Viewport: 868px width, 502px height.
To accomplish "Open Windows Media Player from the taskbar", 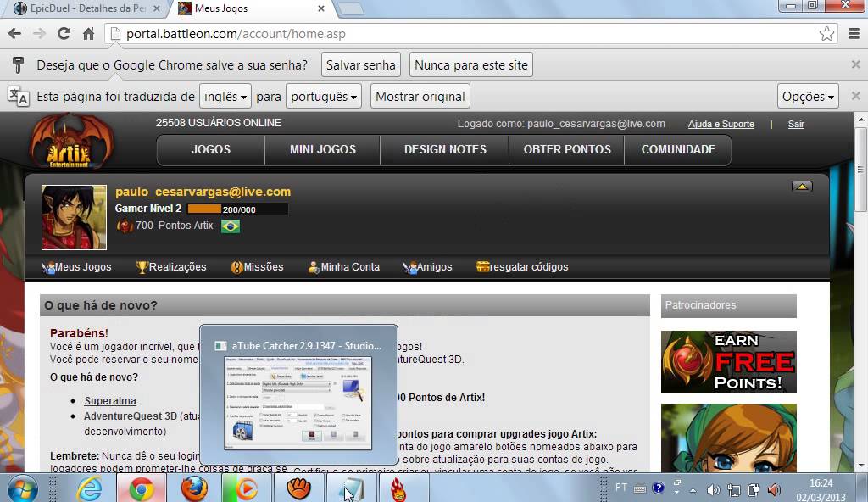I will tap(247, 489).
